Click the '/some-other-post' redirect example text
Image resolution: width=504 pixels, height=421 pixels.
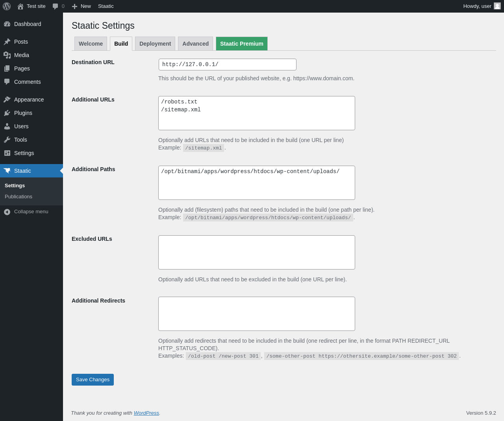(x=361, y=356)
